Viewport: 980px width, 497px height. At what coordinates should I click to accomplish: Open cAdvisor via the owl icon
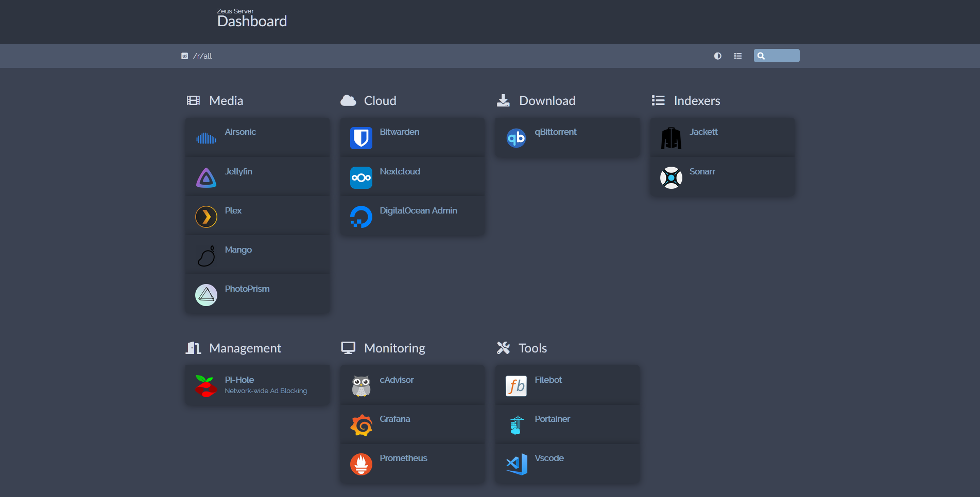(361, 386)
